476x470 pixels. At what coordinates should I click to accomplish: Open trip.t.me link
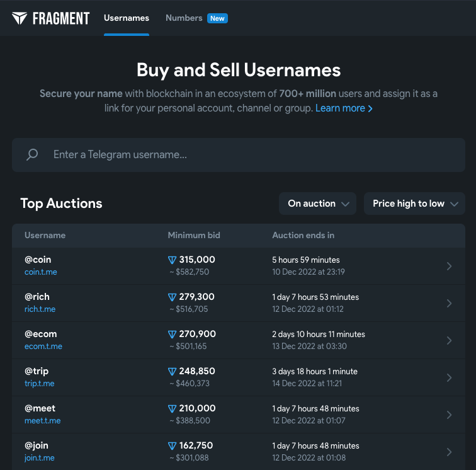pos(39,384)
